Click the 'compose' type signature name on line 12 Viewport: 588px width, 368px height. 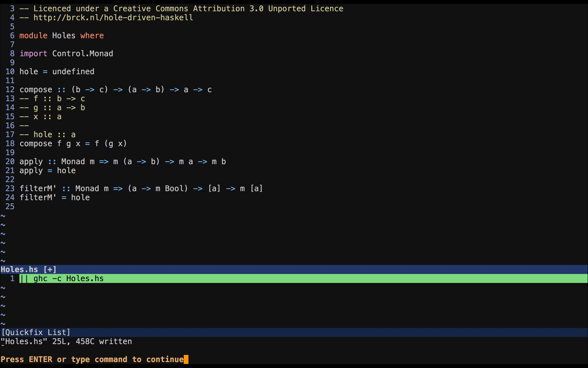pos(36,90)
